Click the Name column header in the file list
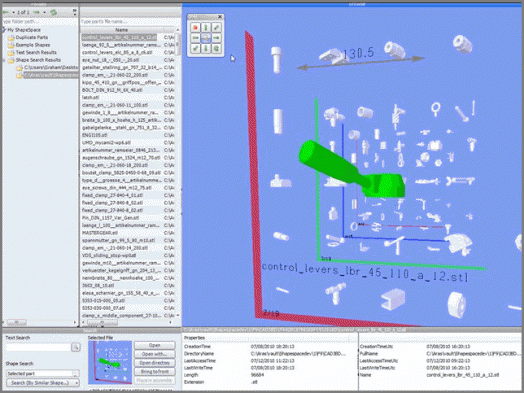The image size is (524, 393). coord(122,30)
